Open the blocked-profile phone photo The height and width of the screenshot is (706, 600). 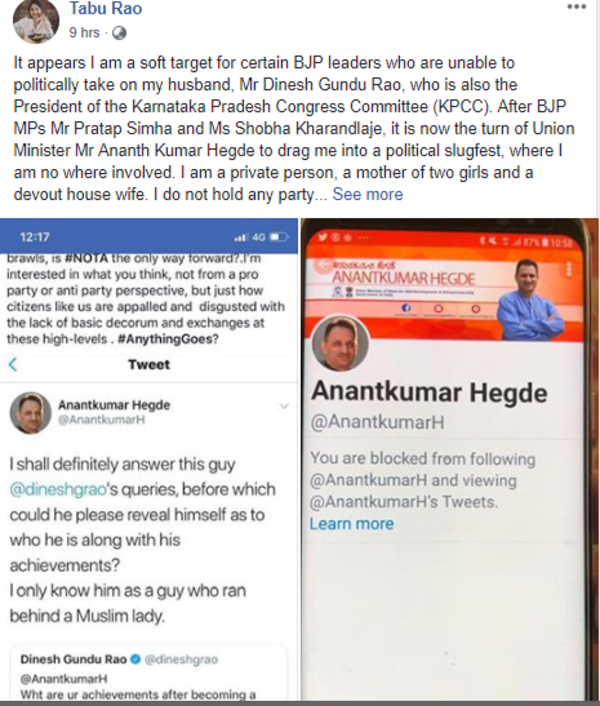pyautogui.click(x=450, y=460)
